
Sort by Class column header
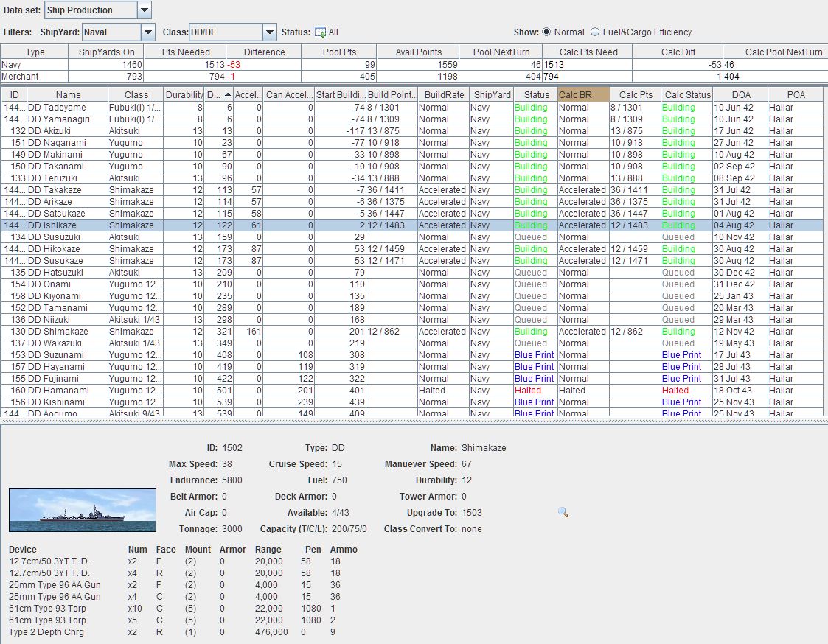pyautogui.click(x=136, y=94)
